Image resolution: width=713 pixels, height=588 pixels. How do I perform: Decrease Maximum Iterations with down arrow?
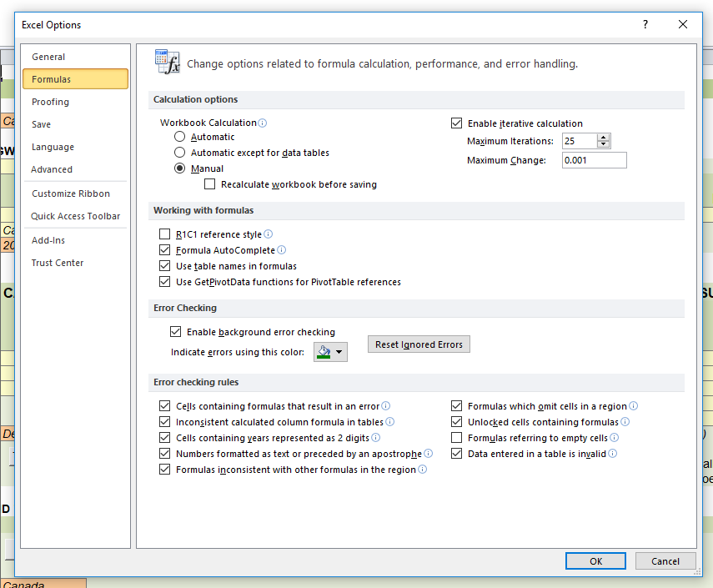click(x=604, y=144)
